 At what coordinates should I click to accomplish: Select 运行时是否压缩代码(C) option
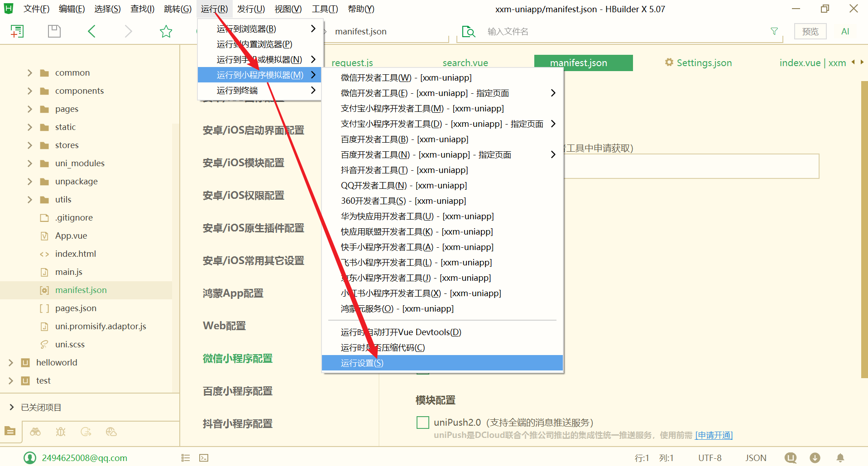click(442, 348)
